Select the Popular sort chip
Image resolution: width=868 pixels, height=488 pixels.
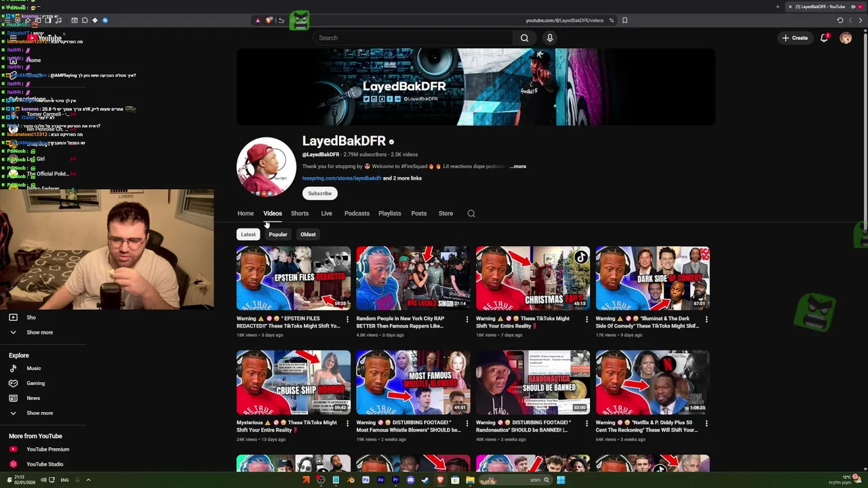278,235
